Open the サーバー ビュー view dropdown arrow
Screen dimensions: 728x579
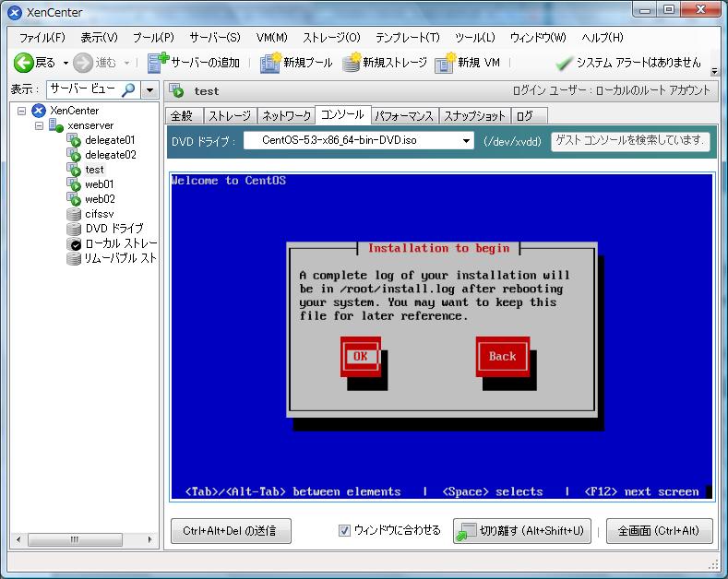pos(150,90)
